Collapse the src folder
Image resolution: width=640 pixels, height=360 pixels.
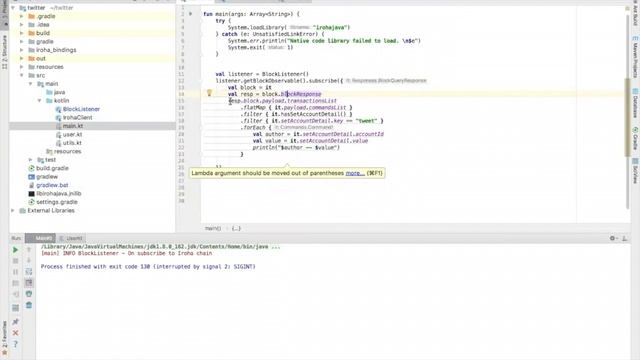(x=22, y=76)
